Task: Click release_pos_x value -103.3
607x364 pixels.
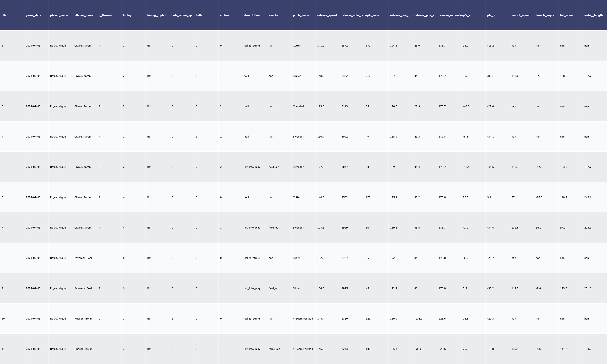Action: 418,319
